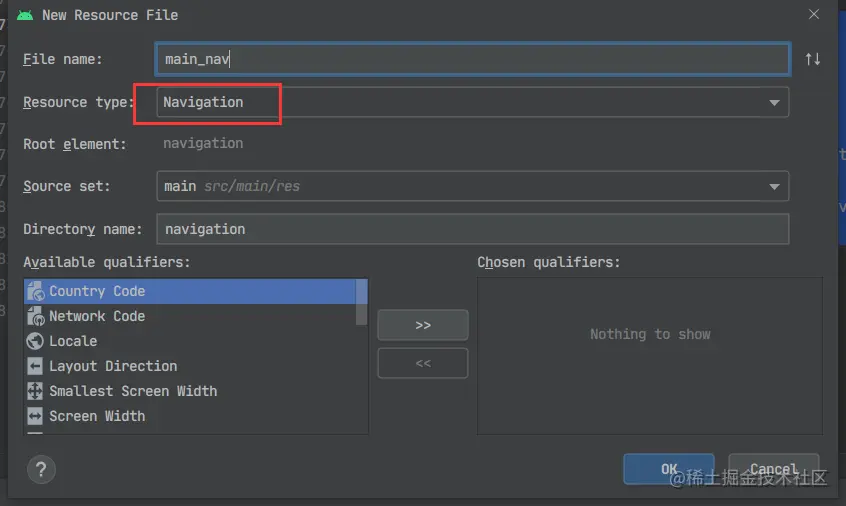The height and width of the screenshot is (506, 846).
Task: Select Smallest Screen Width qualifier
Action: [190, 391]
